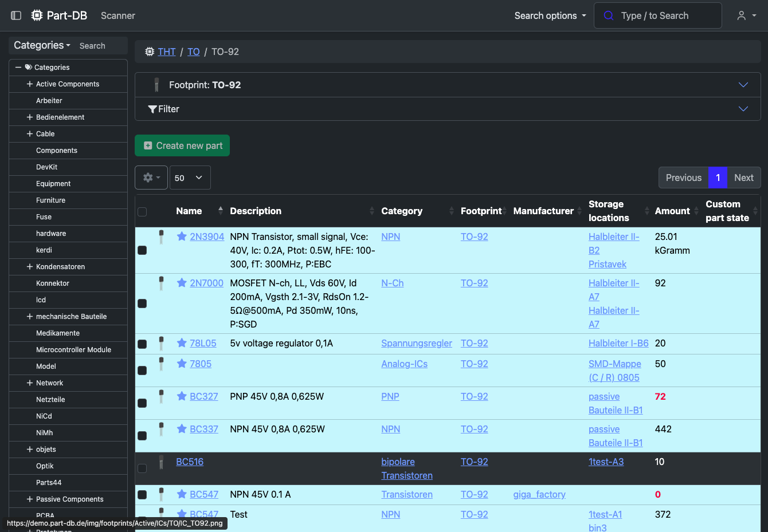The width and height of the screenshot is (768, 532).
Task: Toggle the checkbox for the 78L05 row
Action: coord(142,344)
